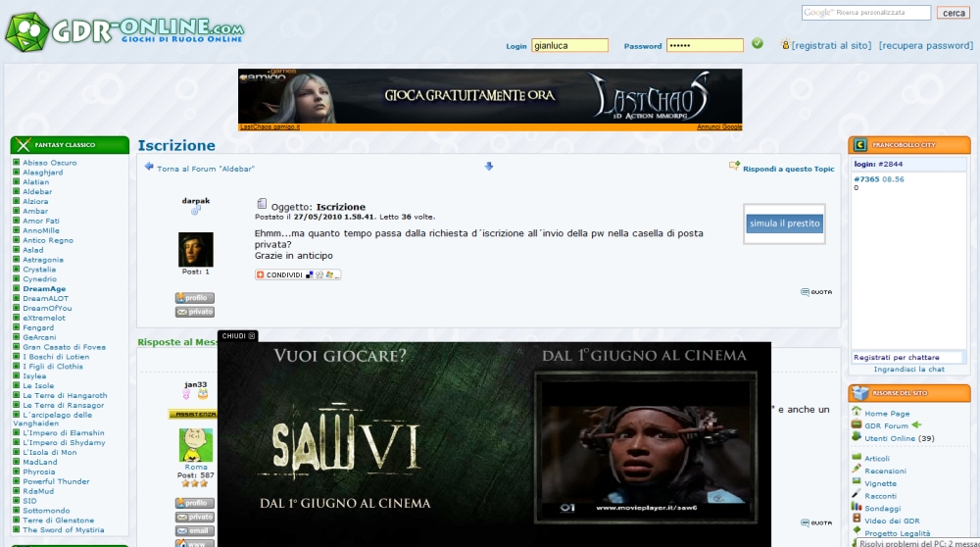Image resolution: width=980 pixels, height=547 pixels.
Task: Click the Racconti pen icon
Action: click(857, 494)
